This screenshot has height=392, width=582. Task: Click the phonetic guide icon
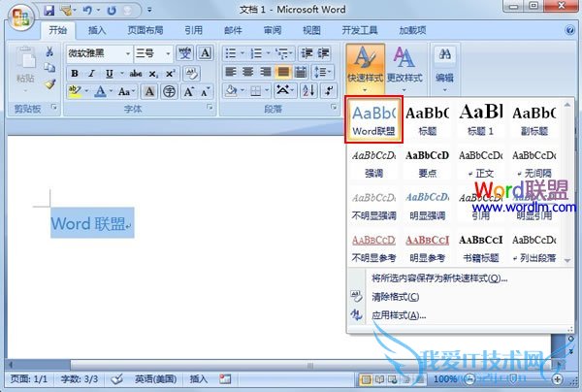coord(185,53)
